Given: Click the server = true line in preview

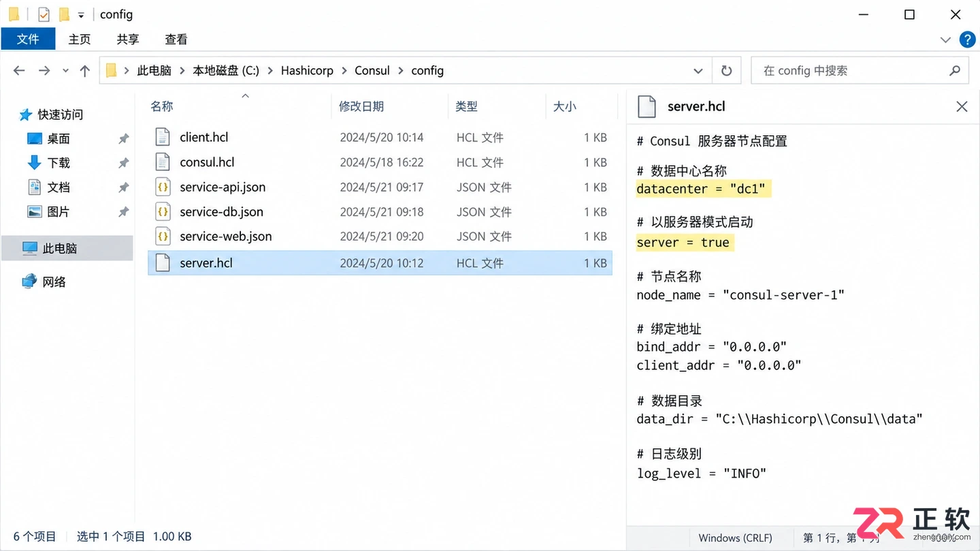Looking at the screenshot, I should [x=685, y=243].
